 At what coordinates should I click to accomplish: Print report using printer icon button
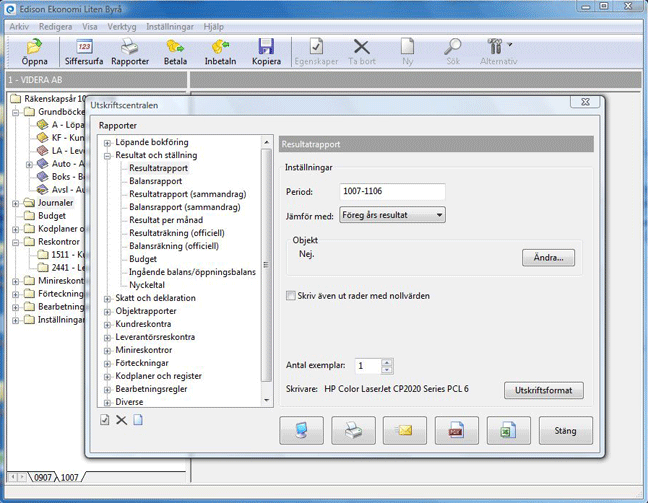(353, 430)
